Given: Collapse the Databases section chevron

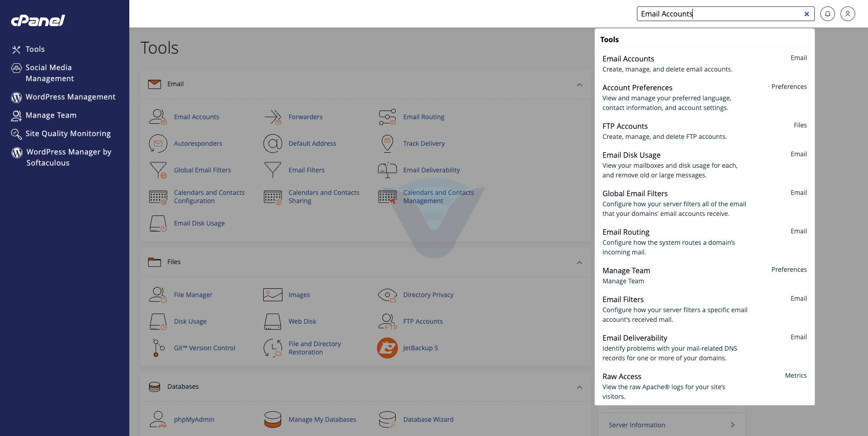Looking at the screenshot, I should [580, 387].
